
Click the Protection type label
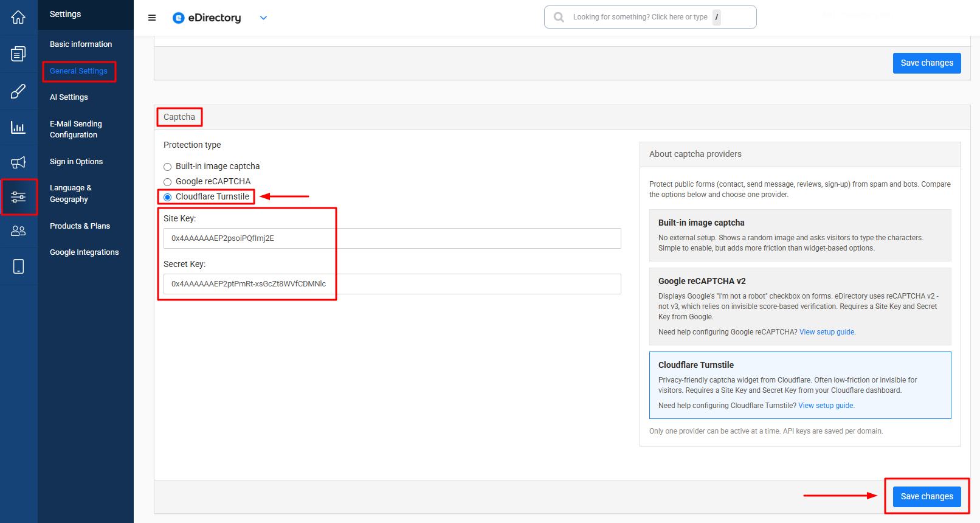(x=192, y=145)
